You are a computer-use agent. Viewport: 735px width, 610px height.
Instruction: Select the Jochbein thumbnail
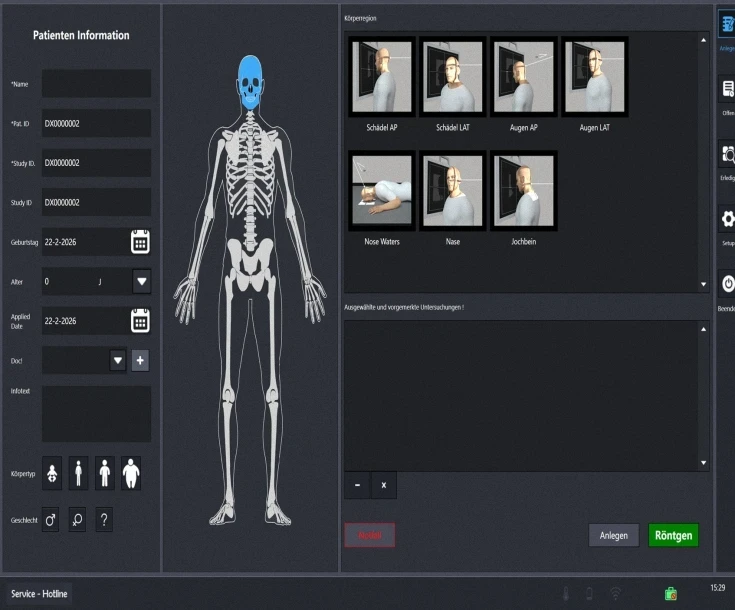point(524,191)
